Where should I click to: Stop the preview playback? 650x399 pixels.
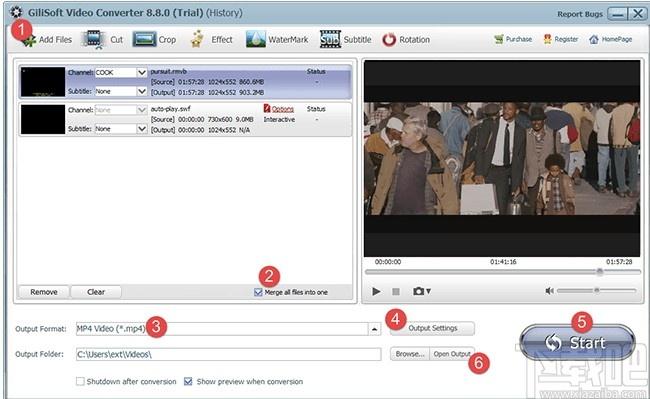coord(396,292)
